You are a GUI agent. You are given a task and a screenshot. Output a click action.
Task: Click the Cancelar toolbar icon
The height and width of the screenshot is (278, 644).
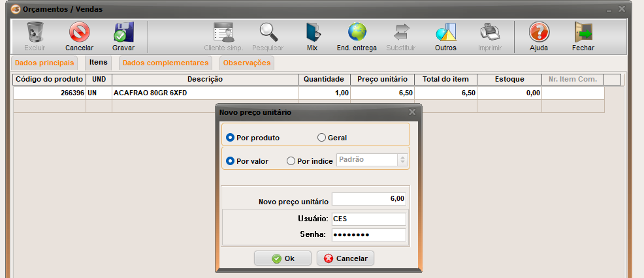(79, 32)
